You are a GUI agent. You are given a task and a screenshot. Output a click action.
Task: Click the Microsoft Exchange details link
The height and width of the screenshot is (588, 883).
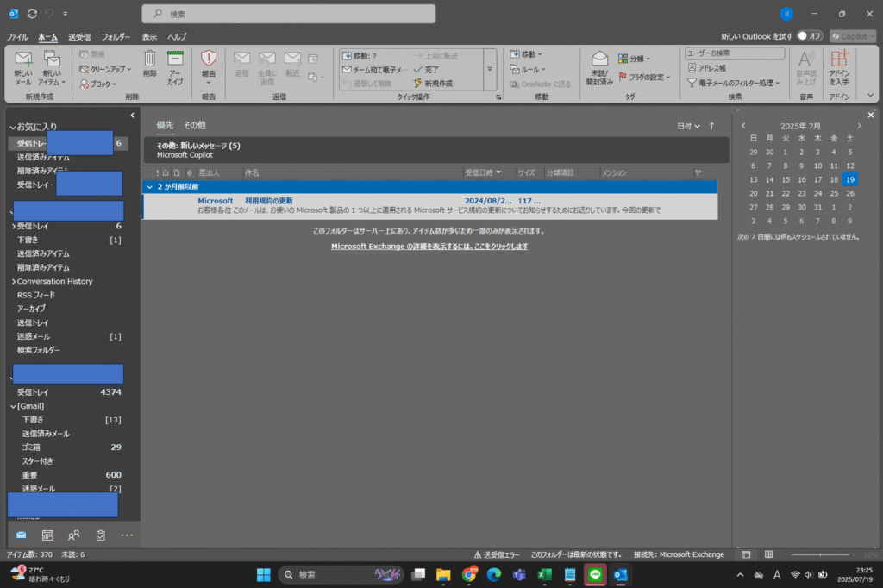pos(429,246)
